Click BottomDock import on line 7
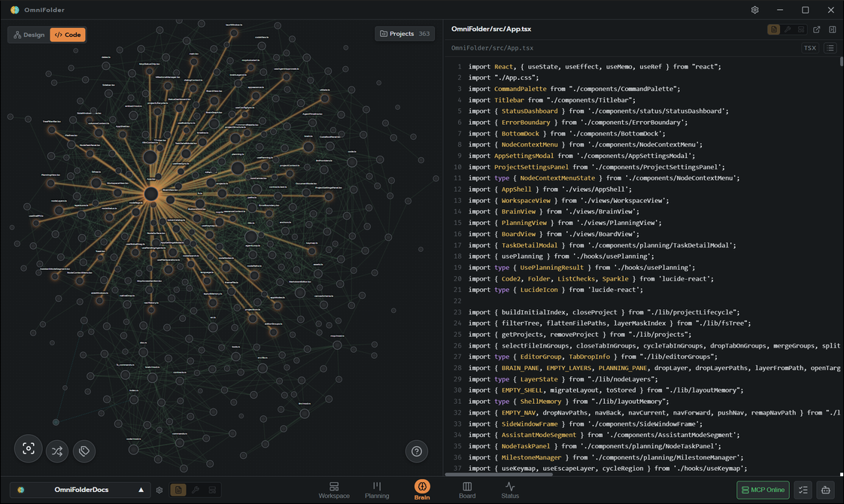Viewport: 844px width, 504px height. [x=520, y=134]
